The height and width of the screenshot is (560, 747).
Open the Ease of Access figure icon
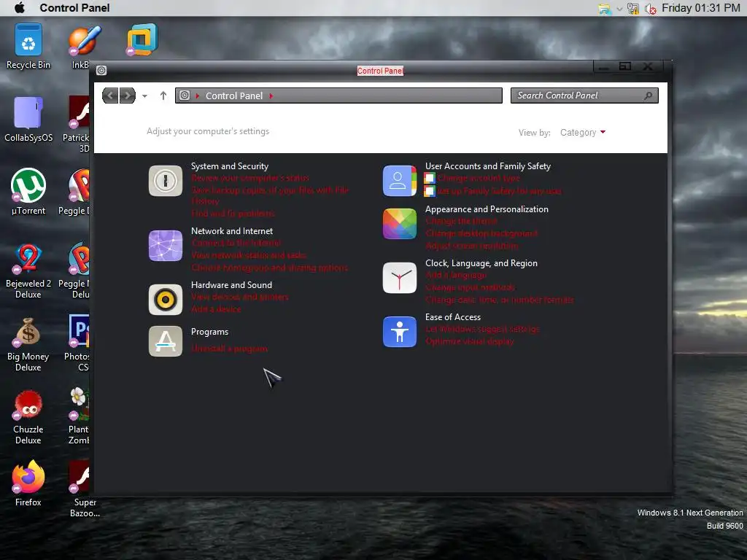point(400,332)
